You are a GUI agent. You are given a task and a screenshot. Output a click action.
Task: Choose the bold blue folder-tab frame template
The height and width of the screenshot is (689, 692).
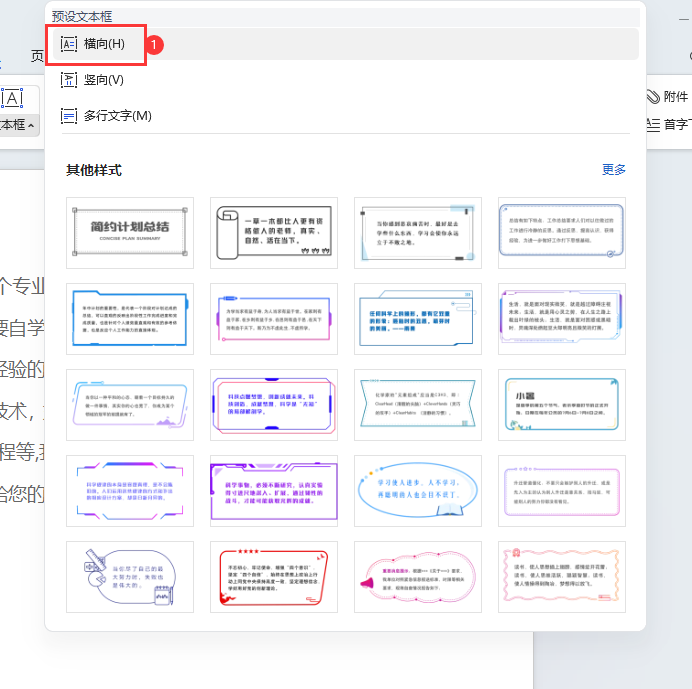130,319
